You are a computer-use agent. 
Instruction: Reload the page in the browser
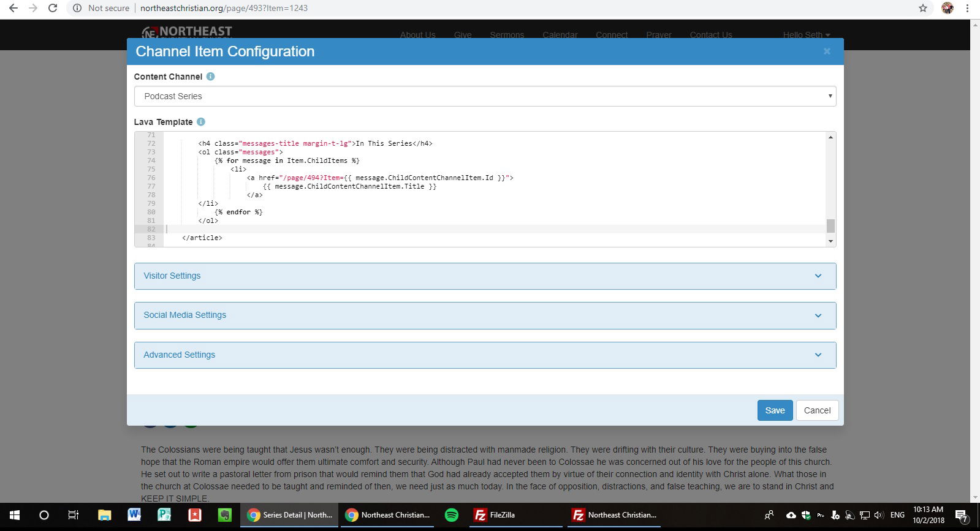click(x=53, y=8)
